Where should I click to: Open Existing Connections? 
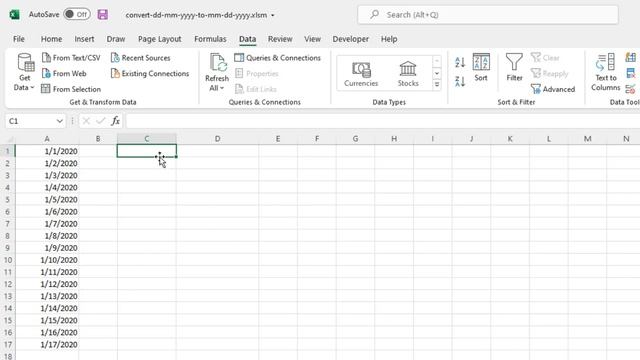pos(150,73)
